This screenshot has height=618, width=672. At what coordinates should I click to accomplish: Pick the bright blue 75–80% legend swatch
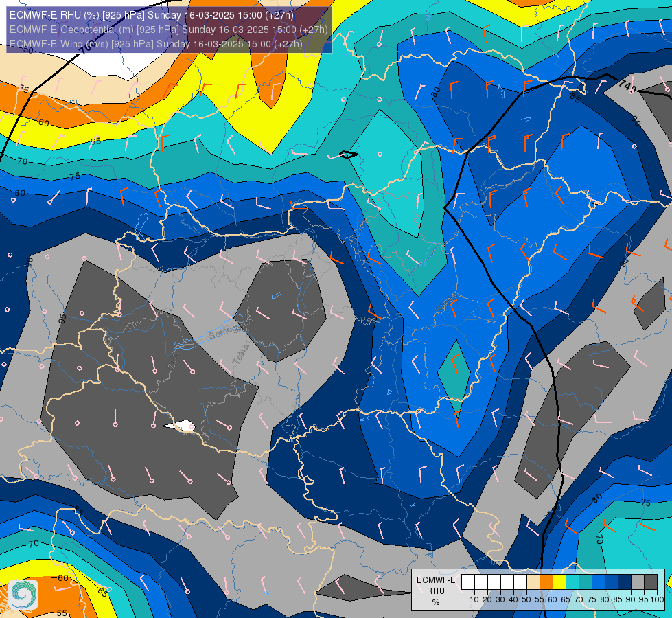[x=599, y=582]
